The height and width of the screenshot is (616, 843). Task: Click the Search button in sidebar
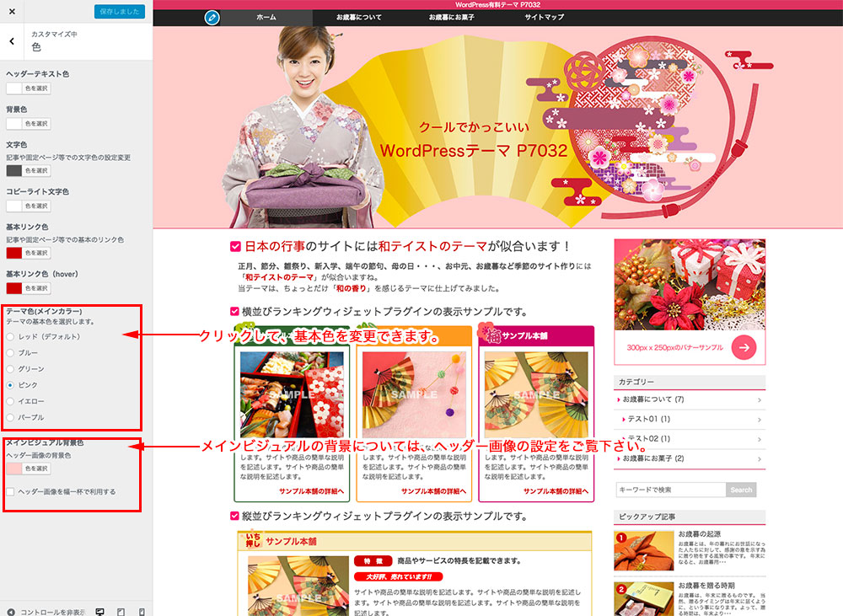[741, 490]
